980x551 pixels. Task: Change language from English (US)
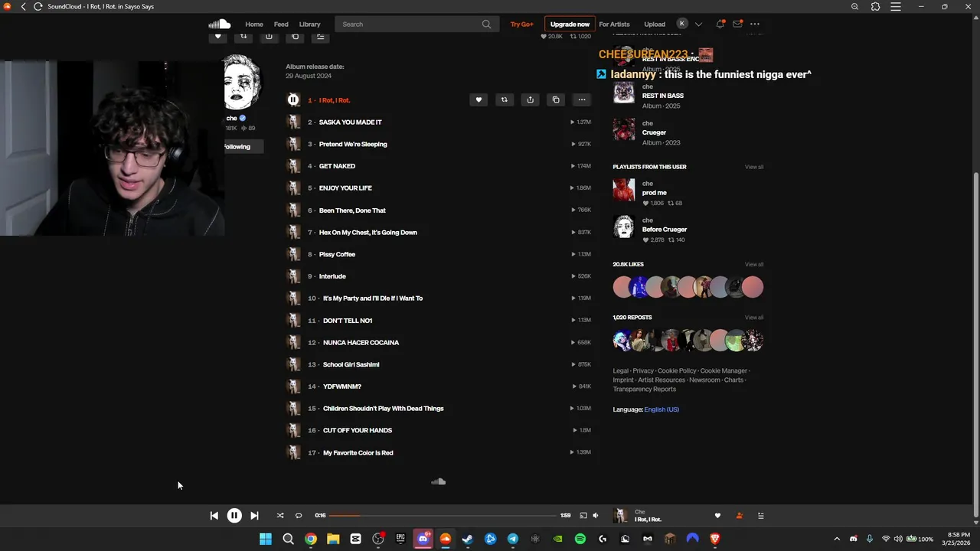[x=661, y=409]
